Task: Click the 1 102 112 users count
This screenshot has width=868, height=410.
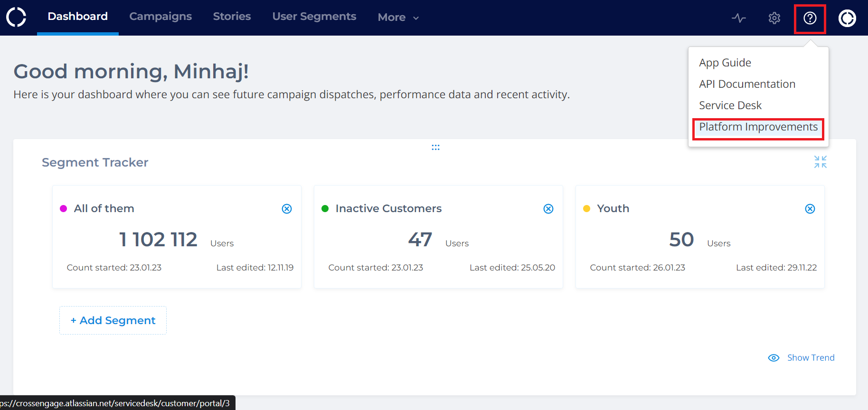Action: click(x=158, y=239)
